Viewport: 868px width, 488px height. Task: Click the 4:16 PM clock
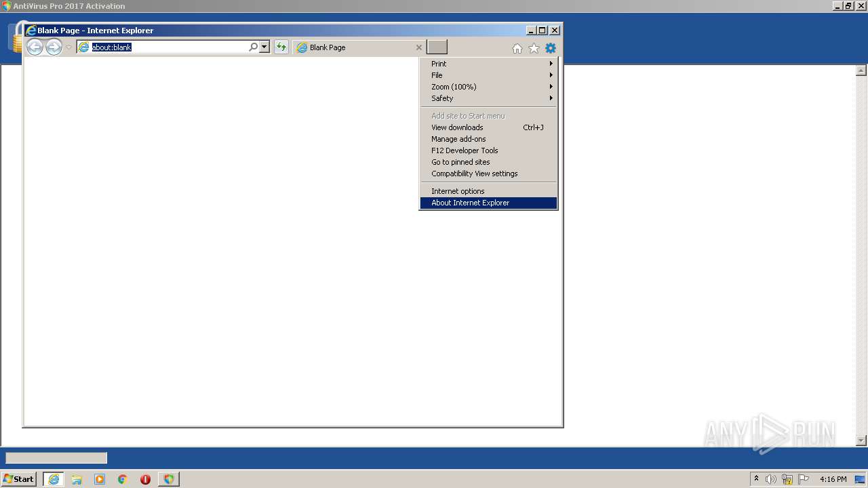pos(833,479)
